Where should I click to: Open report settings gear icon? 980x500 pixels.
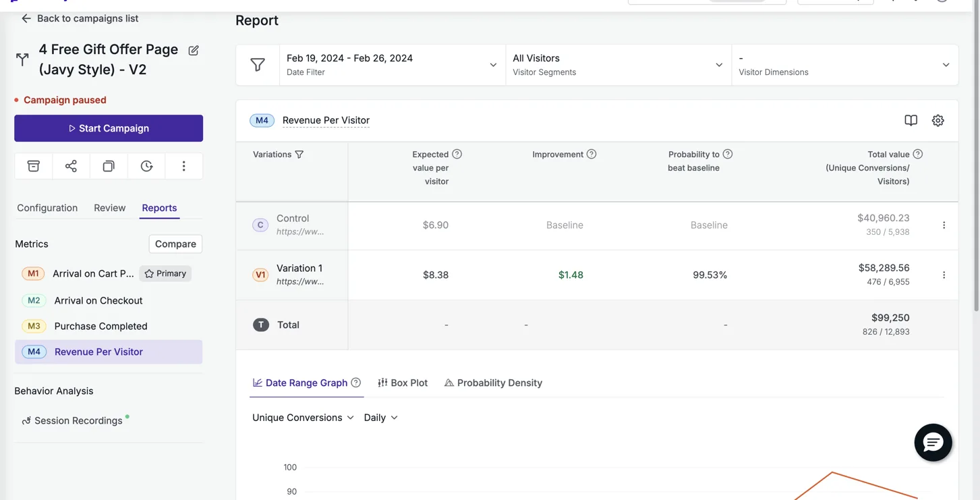pyautogui.click(x=938, y=120)
